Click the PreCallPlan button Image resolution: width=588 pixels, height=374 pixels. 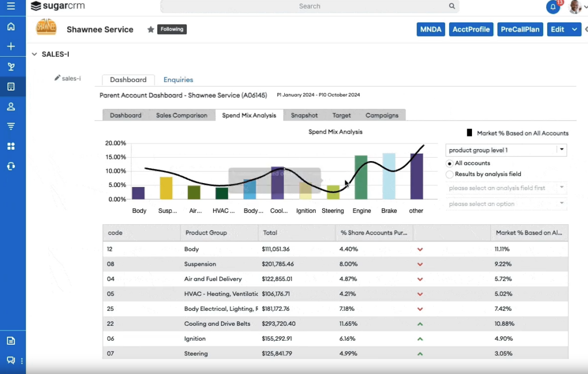point(520,29)
